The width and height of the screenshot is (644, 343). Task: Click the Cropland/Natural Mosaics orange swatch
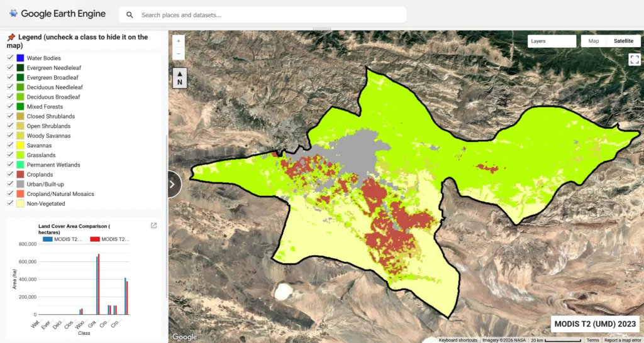tap(20, 193)
